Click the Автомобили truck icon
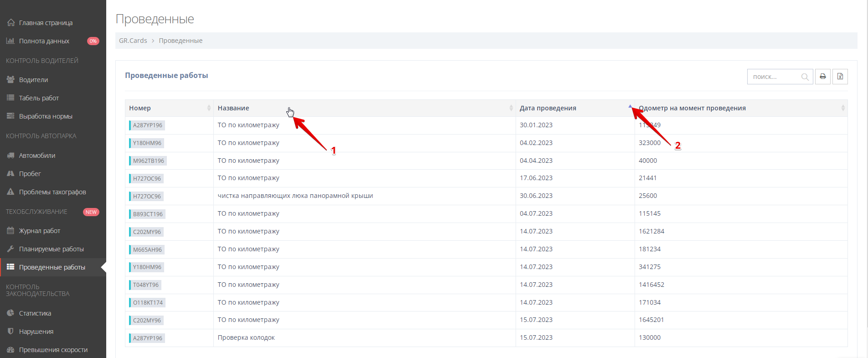 [10, 156]
